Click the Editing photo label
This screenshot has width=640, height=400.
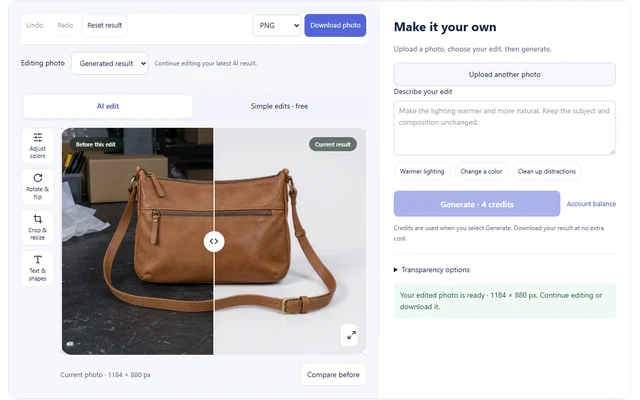pyautogui.click(x=43, y=63)
